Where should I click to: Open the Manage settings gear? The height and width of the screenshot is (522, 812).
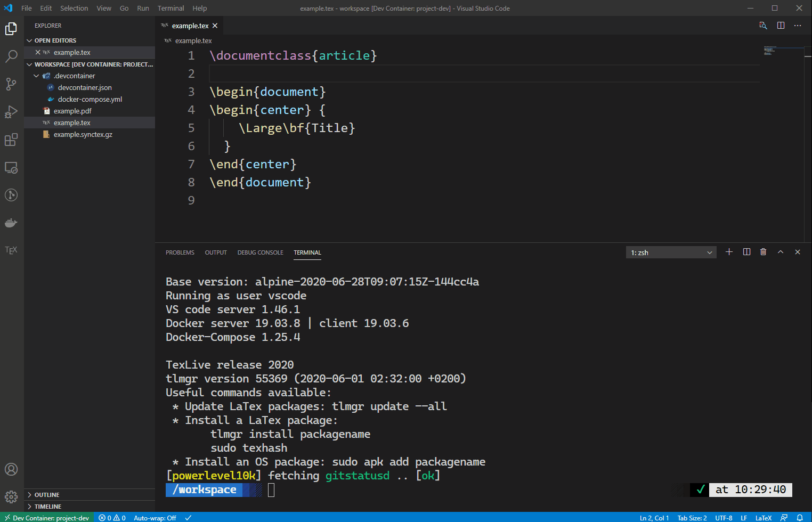pos(11,497)
